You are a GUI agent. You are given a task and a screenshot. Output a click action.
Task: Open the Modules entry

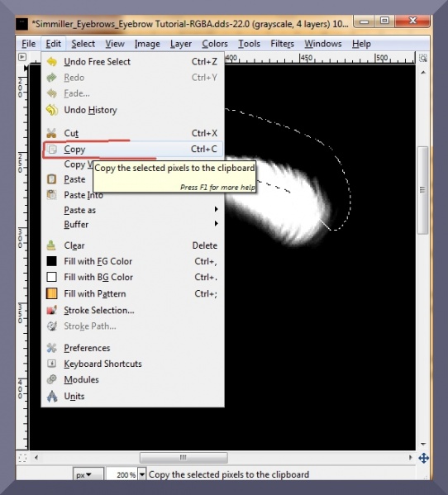coord(132,379)
